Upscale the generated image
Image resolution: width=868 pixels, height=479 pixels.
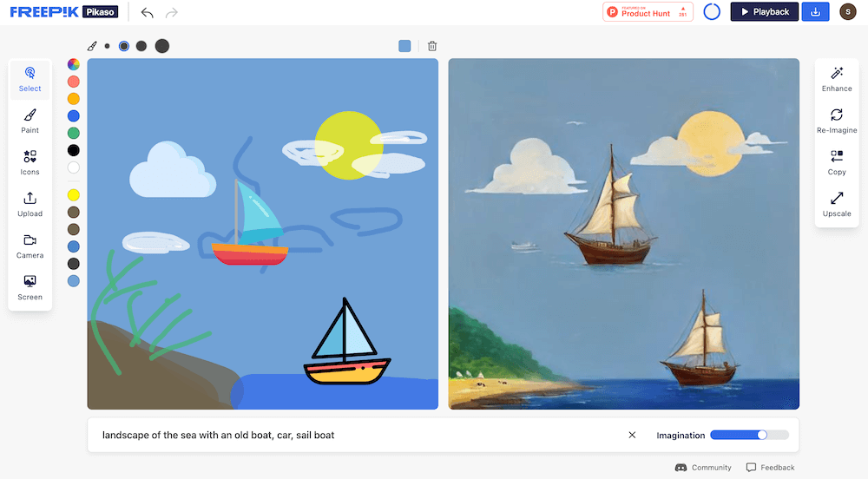click(x=837, y=204)
